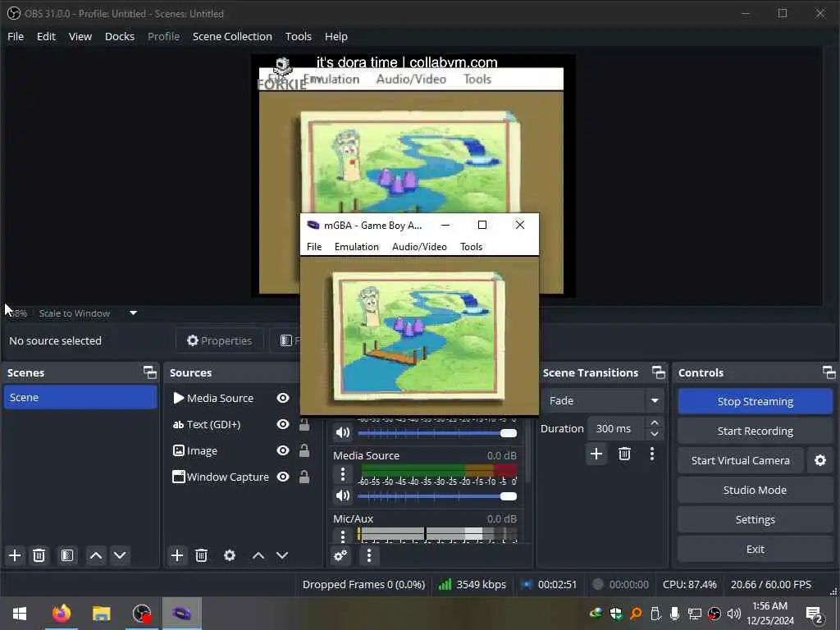The image size is (840, 630).
Task: Lock the Window Capture source
Action: (x=304, y=477)
